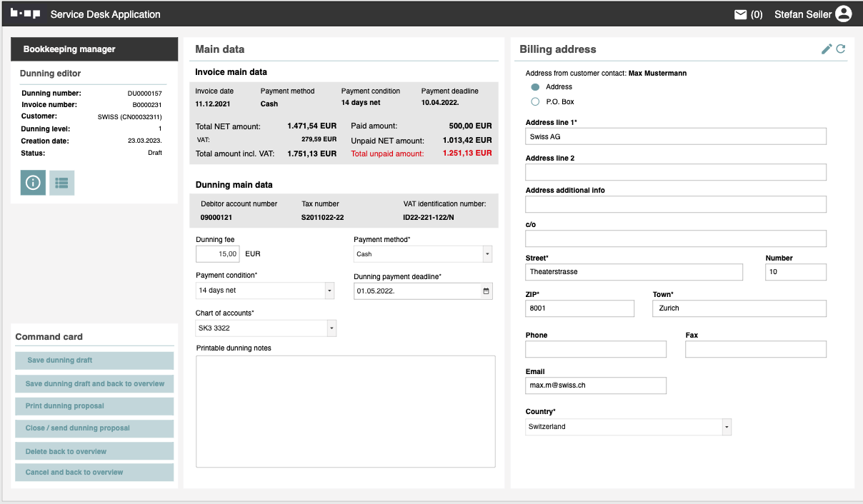Screen dimensions: 863x504
Task: Select the Address radio button
Action: (x=535, y=87)
